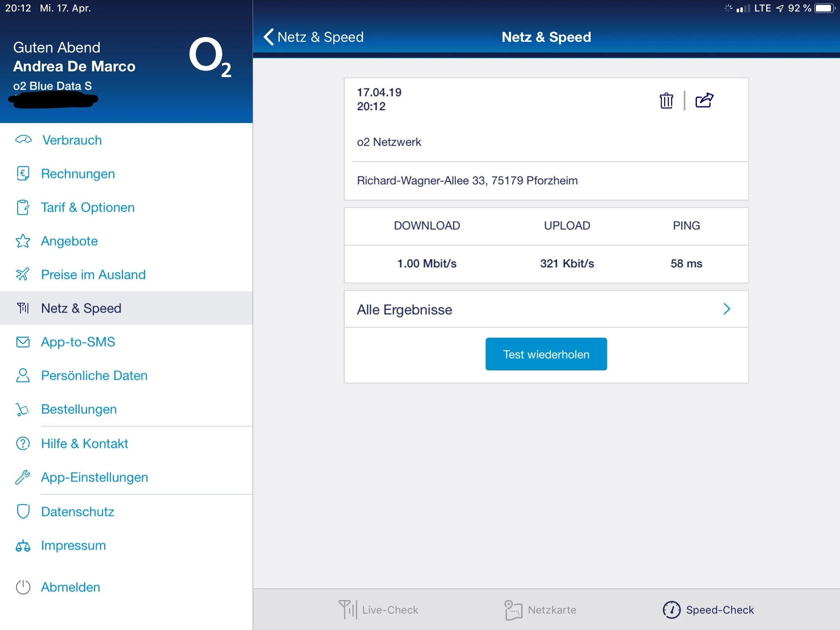
Task: Select the Speed-Check tab
Action: [708, 610]
